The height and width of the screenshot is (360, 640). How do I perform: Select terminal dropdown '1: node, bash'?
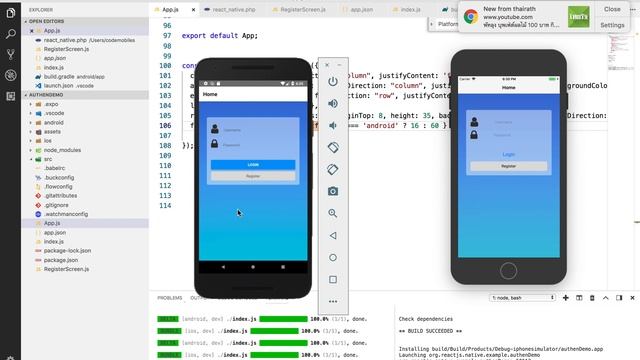[523, 298]
